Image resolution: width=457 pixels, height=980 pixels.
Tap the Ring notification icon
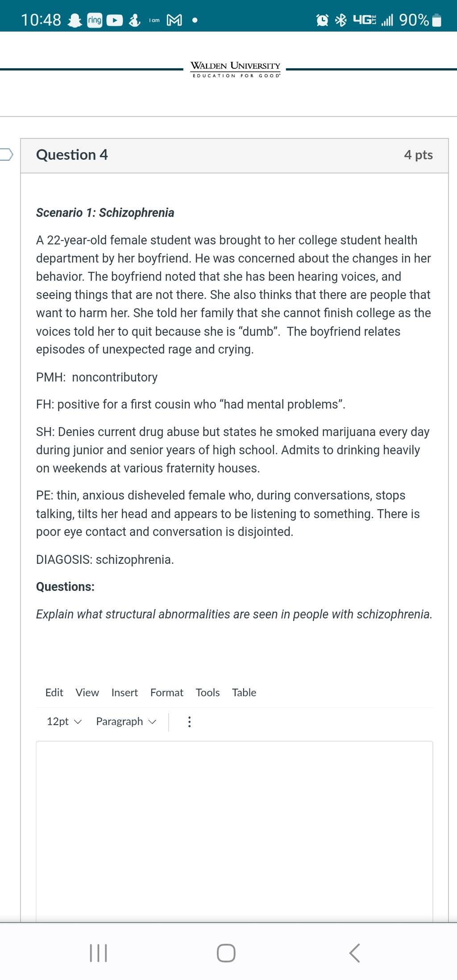pyautogui.click(x=95, y=20)
